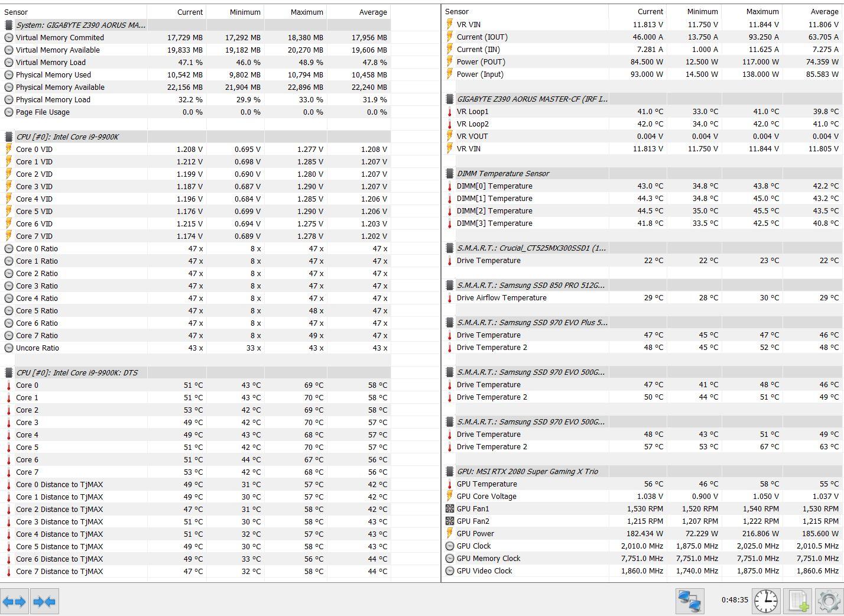Start logging with the document-plus icon
This screenshot has height=616, width=844.
point(798,601)
